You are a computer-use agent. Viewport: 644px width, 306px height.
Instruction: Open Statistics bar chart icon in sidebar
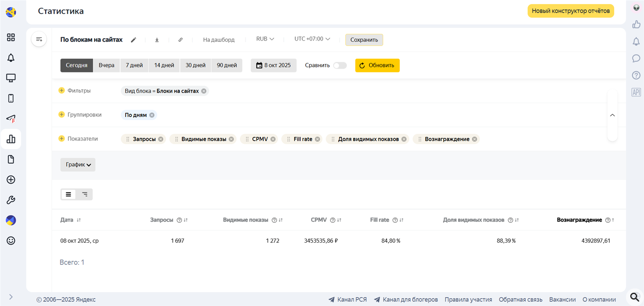(x=11, y=139)
